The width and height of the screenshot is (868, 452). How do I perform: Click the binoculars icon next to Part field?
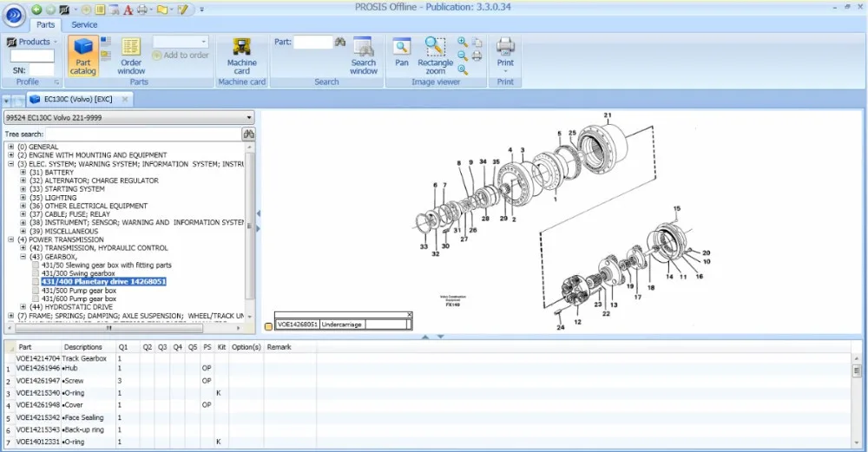pos(340,42)
